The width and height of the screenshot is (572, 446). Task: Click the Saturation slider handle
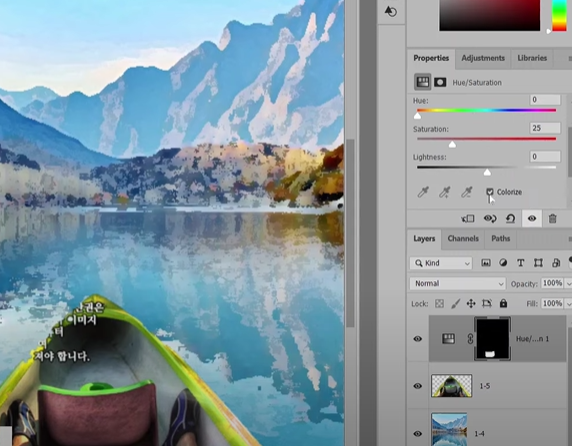(452, 144)
